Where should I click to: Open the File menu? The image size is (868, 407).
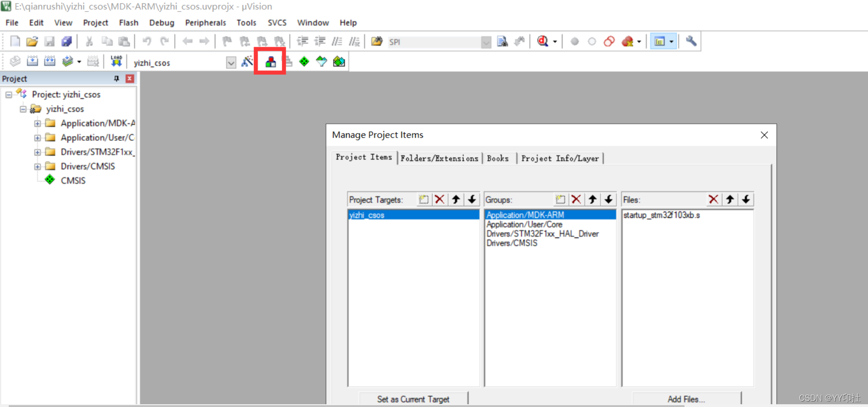[12, 23]
